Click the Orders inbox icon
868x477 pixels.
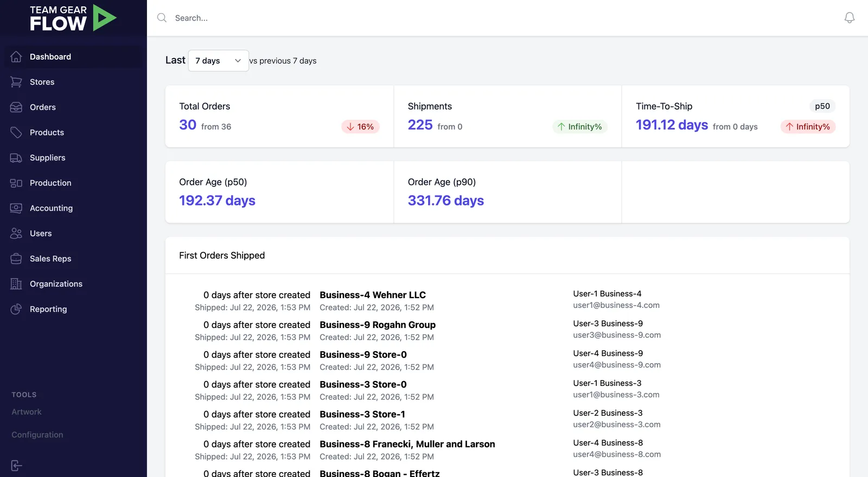tap(16, 107)
